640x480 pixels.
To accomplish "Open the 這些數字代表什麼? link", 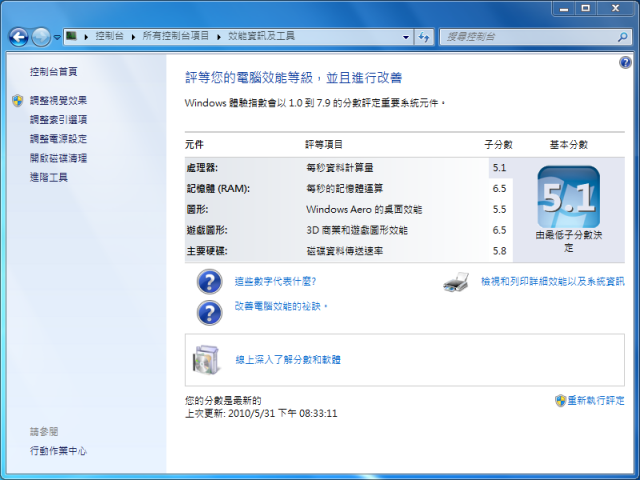I will click(x=275, y=281).
